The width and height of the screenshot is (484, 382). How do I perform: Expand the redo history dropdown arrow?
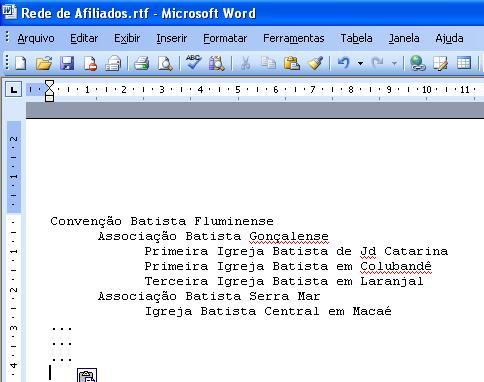(394, 63)
